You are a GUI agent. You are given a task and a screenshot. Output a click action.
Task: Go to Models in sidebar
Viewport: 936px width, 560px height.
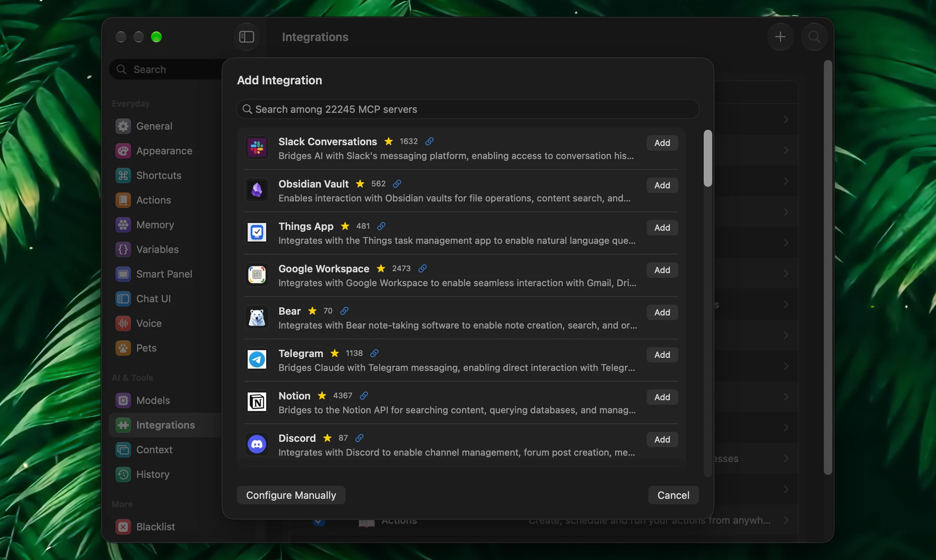tap(165, 400)
